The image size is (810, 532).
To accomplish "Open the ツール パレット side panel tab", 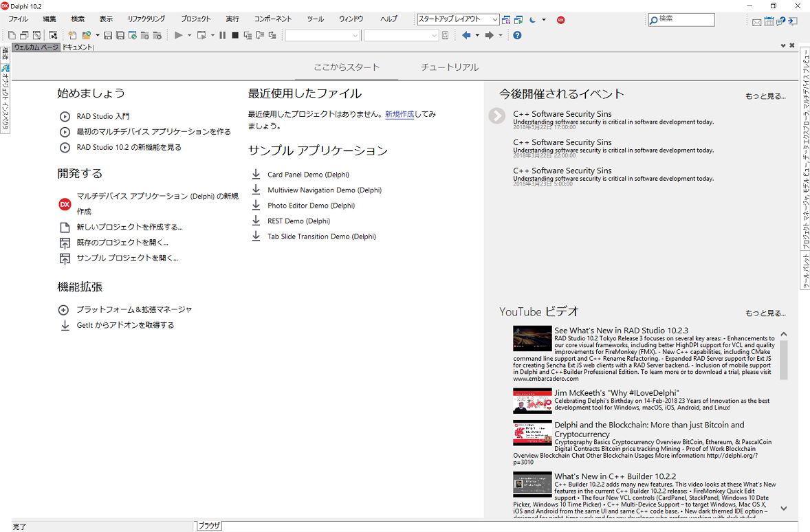I will [804, 271].
